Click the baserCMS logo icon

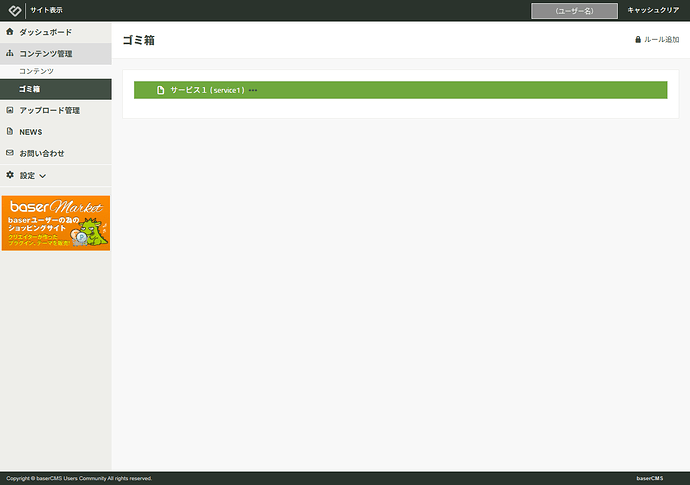[15, 10]
